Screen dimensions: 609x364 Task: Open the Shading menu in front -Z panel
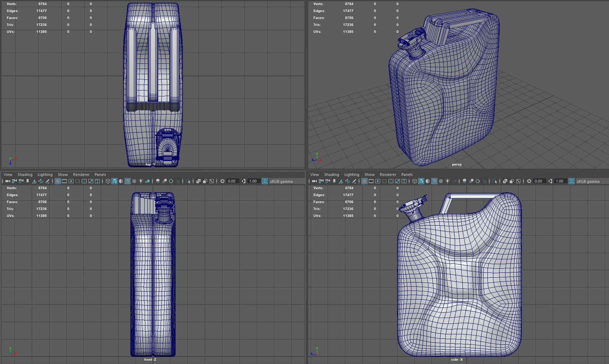pos(25,175)
